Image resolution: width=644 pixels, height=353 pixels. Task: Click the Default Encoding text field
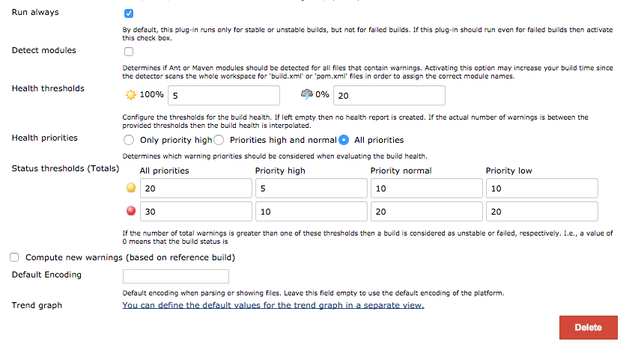pyautogui.click(x=197, y=276)
